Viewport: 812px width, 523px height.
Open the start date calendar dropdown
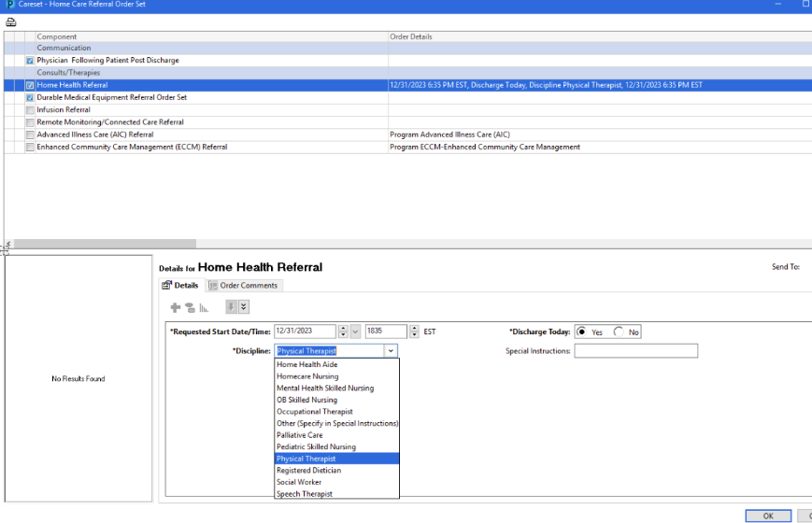tap(355, 332)
